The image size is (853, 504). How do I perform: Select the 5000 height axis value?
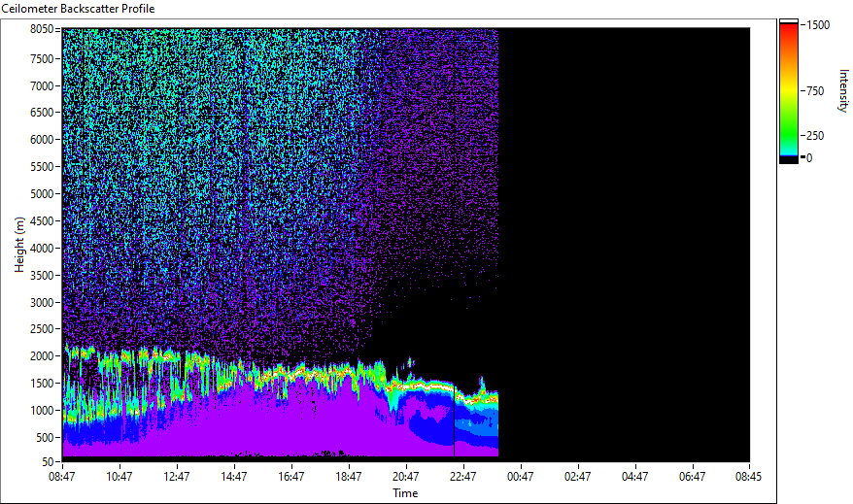[42, 194]
